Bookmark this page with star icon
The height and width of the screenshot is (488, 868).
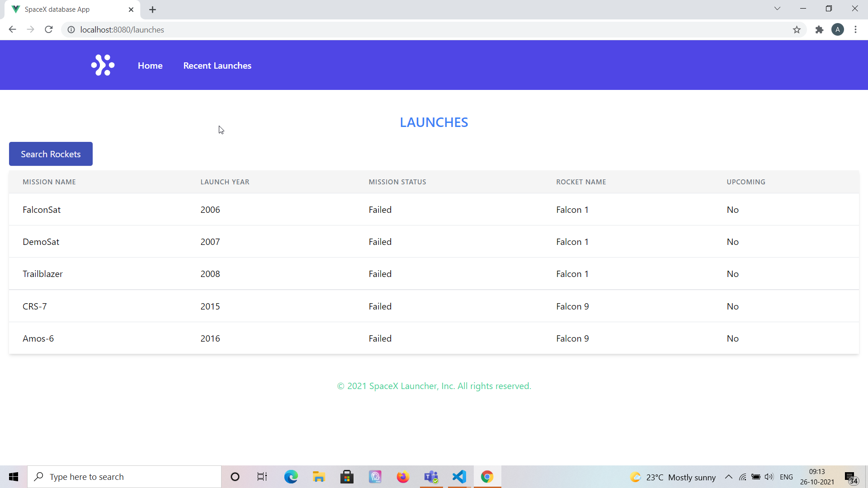797,30
